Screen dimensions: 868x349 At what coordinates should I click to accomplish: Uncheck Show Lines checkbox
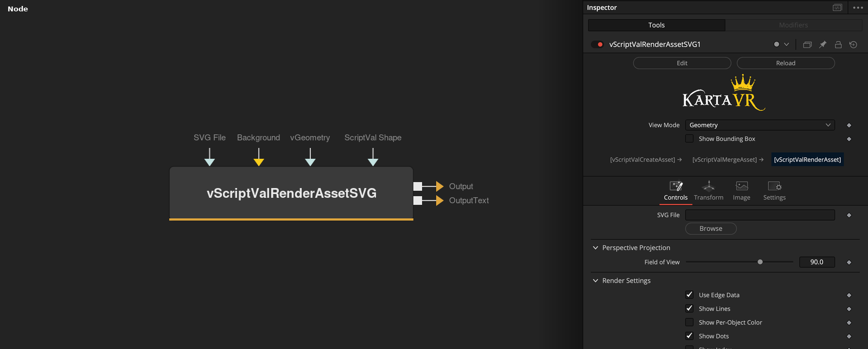click(x=690, y=308)
